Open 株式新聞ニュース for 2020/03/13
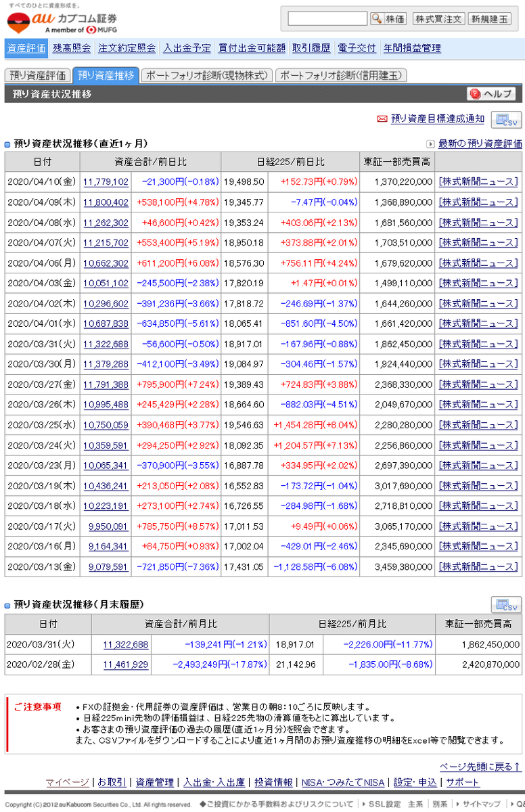 tap(478, 567)
